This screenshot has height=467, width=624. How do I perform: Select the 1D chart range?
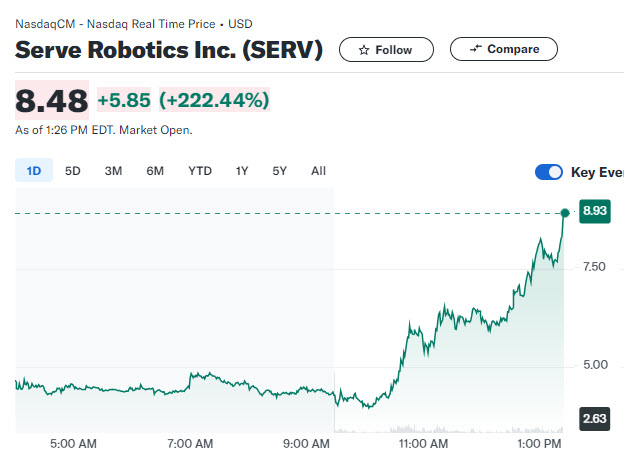click(34, 170)
